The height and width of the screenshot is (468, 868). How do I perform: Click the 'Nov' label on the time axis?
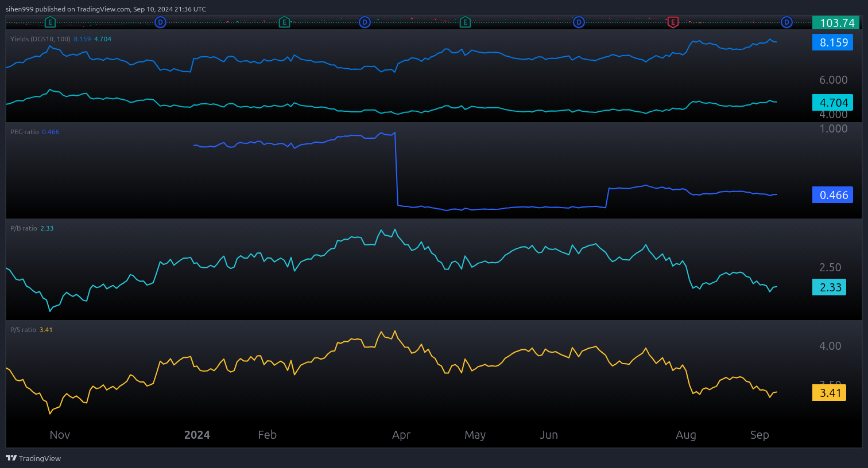[x=60, y=435]
